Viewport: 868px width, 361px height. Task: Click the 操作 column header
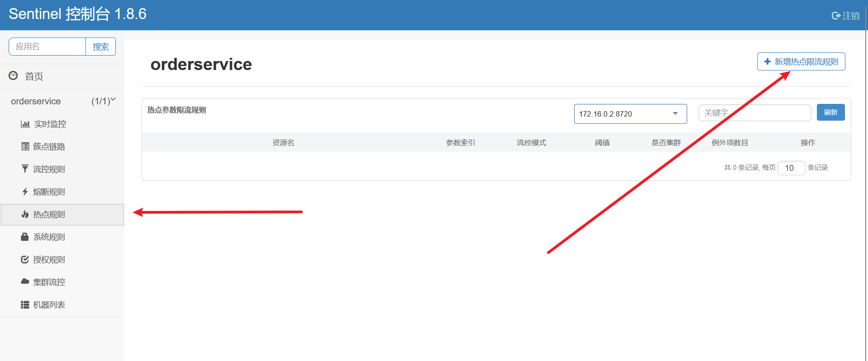808,143
